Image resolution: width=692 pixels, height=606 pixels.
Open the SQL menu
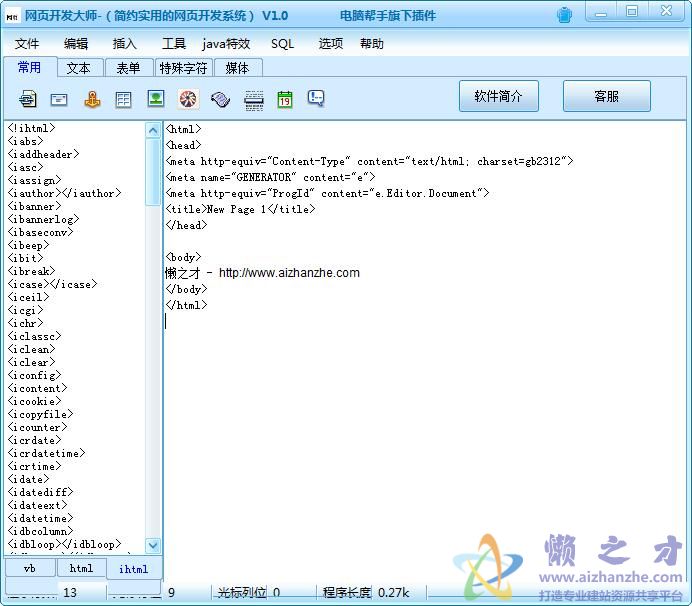282,43
